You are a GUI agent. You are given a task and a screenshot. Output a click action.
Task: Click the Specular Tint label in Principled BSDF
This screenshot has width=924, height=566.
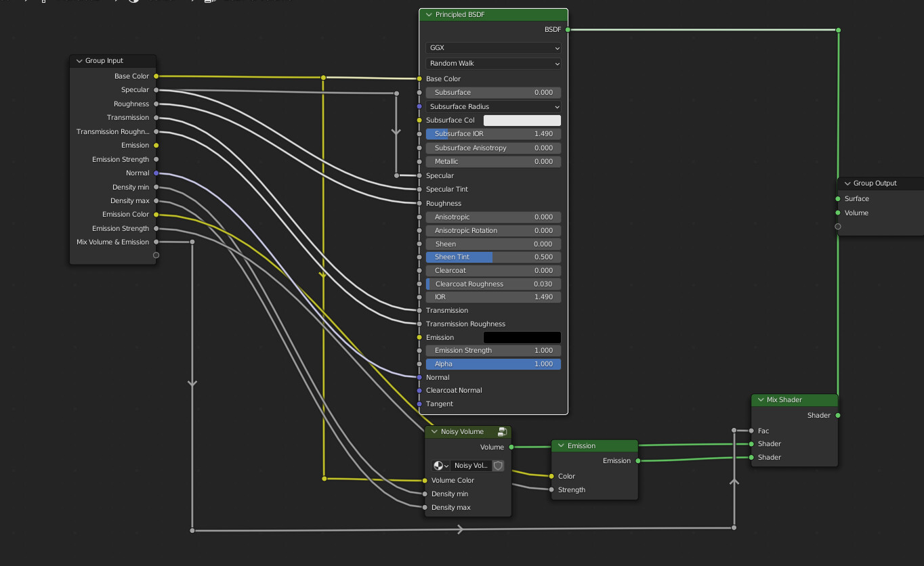(447, 190)
